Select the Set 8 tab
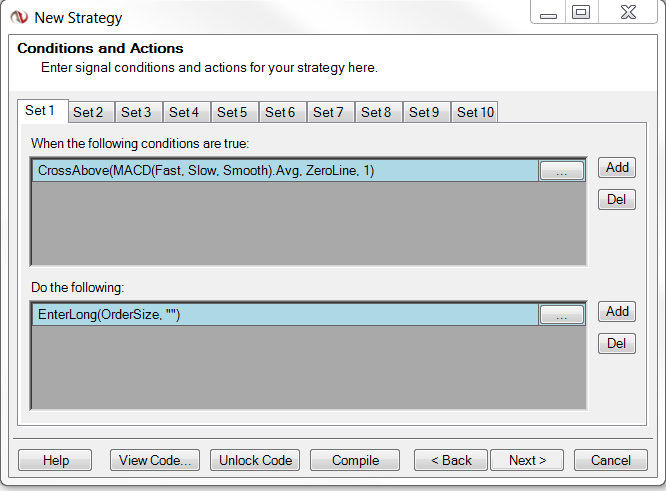The image size is (666, 491). [x=376, y=112]
